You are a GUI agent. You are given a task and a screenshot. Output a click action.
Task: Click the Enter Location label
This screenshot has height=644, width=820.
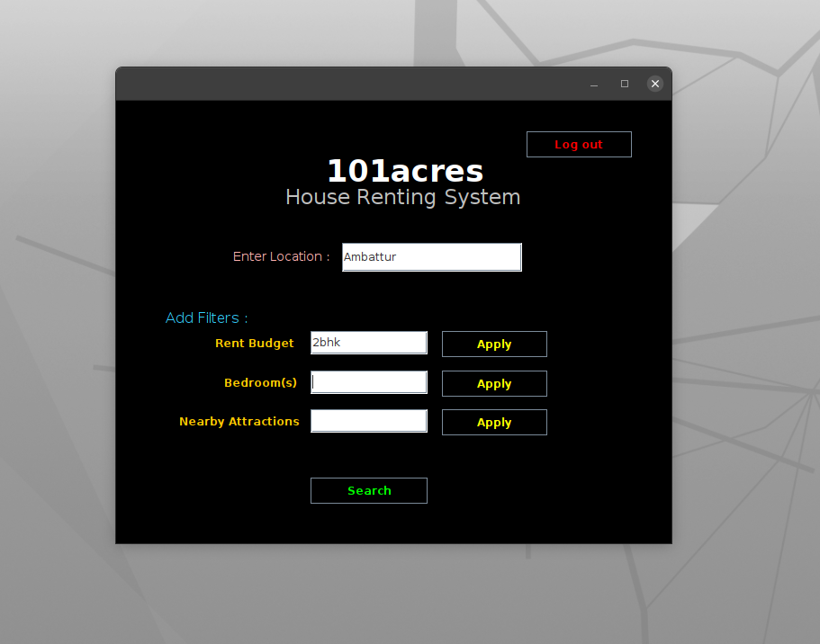click(x=280, y=256)
